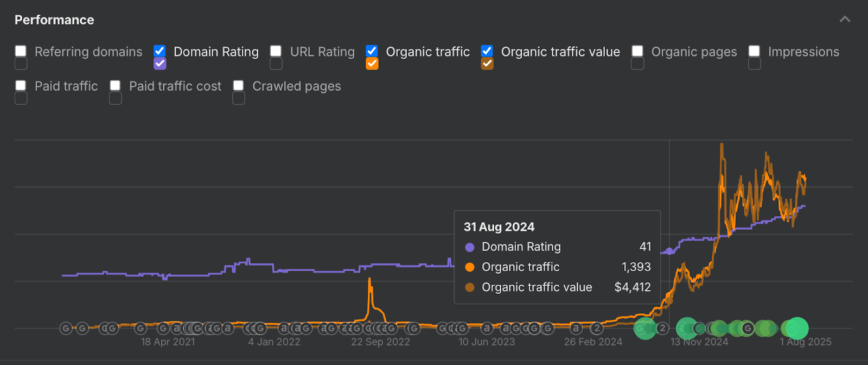Open the largest green circle at timeline's right end
Viewport: 868px width, 365px height.
(797, 328)
